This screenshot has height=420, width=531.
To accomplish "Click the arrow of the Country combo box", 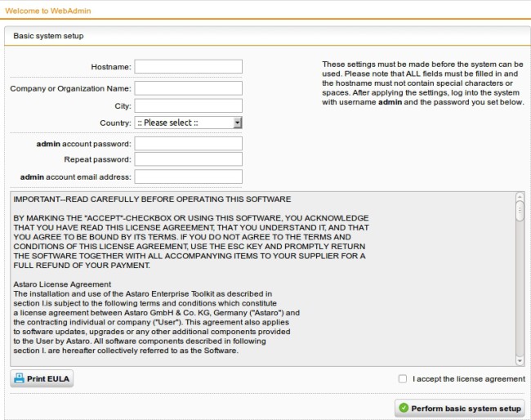I will 237,123.
